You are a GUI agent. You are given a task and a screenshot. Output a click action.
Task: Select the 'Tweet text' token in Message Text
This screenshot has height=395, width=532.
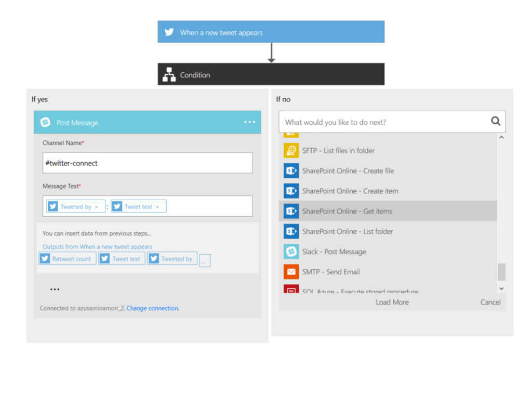pyautogui.click(x=138, y=207)
